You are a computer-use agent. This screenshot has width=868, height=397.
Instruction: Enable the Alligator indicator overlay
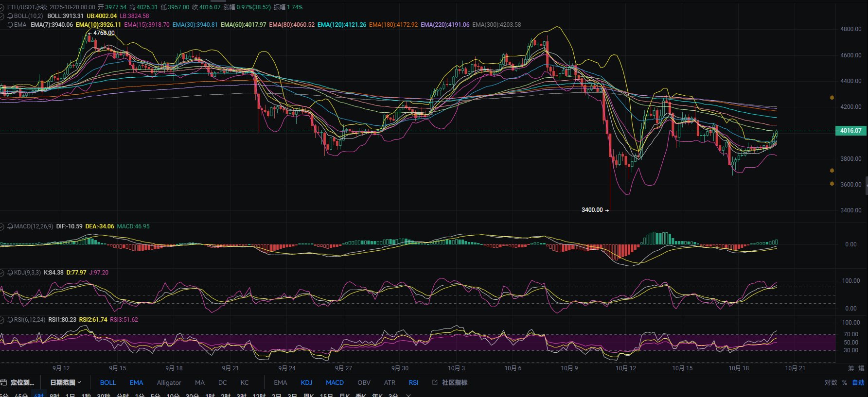(x=169, y=382)
